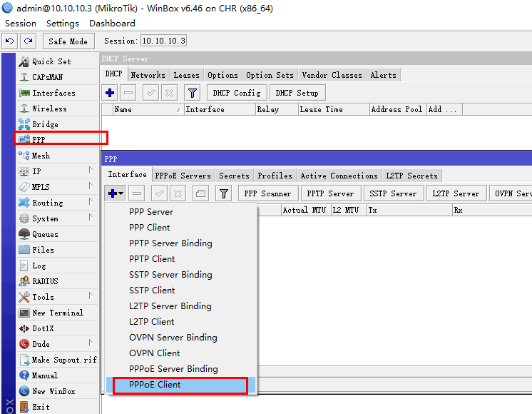This screenshot has height=414, width=532.
Task: Click the Redo arrow icon
Action: coord(28,41)
